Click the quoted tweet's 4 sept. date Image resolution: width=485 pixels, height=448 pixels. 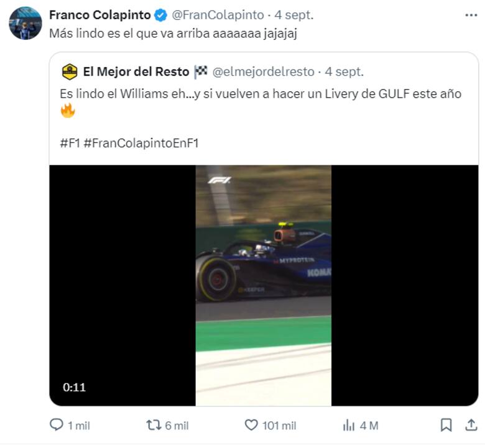343,72
